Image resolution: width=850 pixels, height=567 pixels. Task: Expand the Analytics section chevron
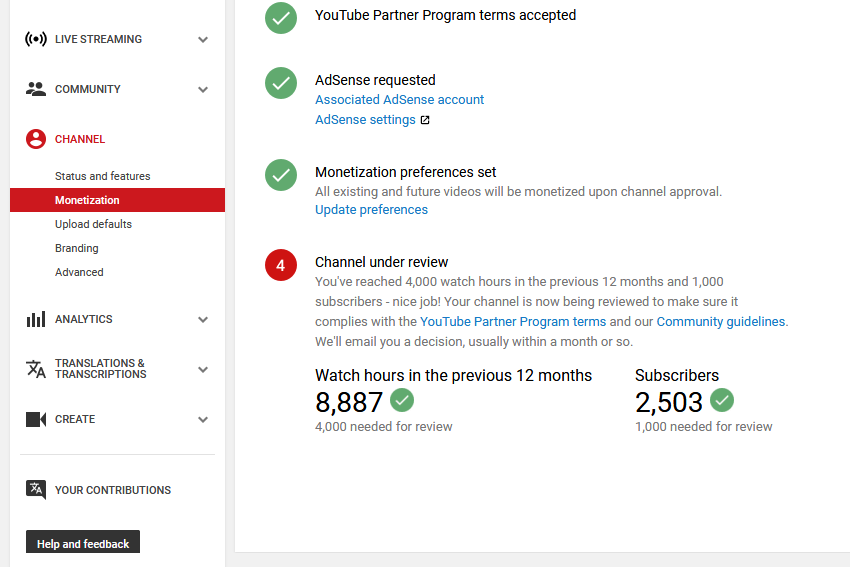pos(203,320)
